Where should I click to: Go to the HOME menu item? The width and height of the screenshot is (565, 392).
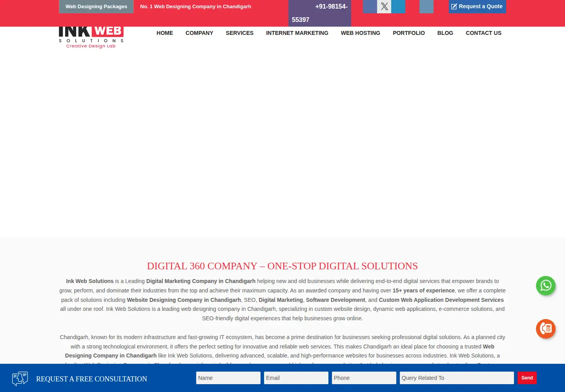point(165,33)
